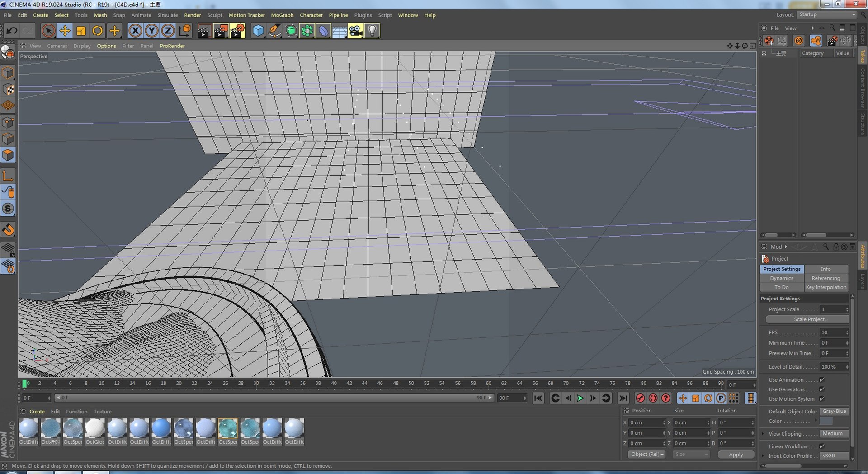Render the active view
Screen dimensions: 868x474
click(204, 31)
